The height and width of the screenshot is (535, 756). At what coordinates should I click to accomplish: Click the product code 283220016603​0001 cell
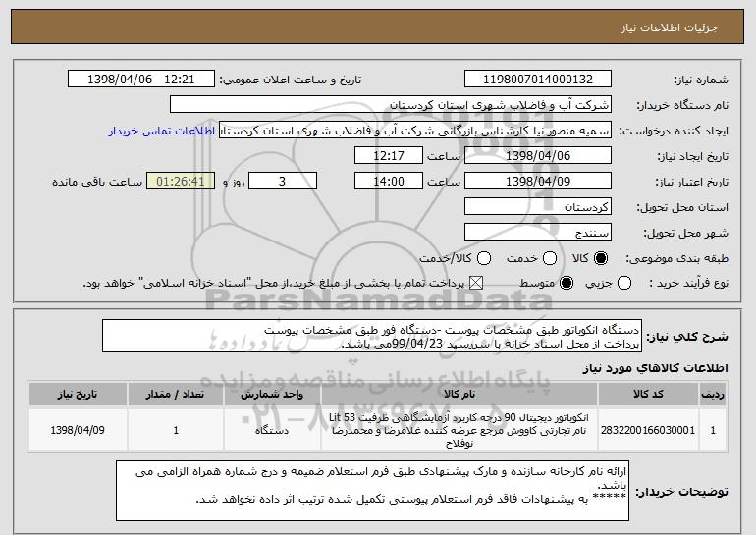point(648,430)
